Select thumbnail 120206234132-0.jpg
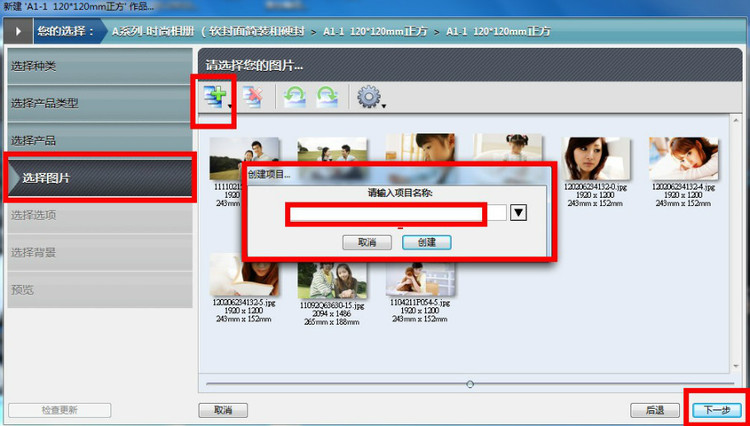The height and width of the screenshot is (426, 750). click(x=595, y=158)
